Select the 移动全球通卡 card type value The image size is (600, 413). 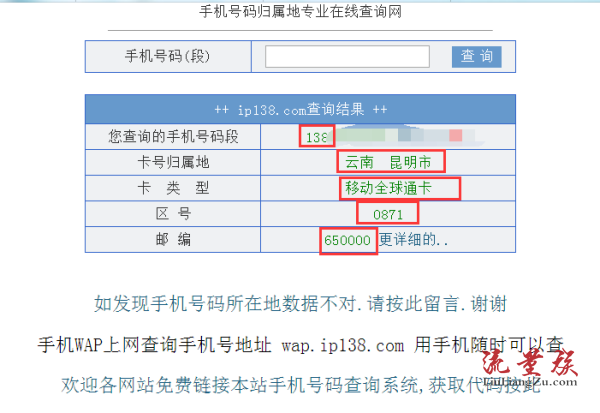tap(388, 188)
